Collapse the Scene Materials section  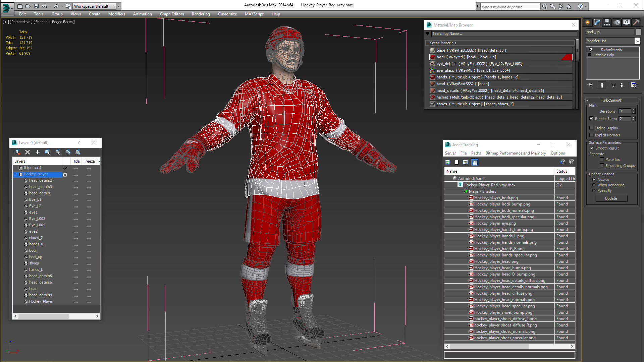(428, 43)
